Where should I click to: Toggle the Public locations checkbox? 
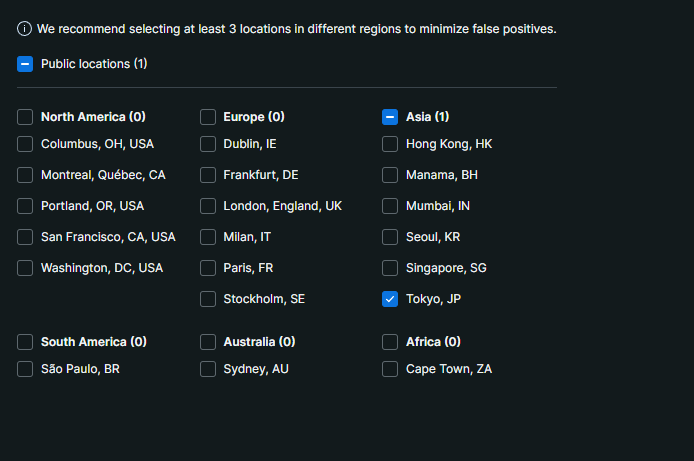(25, 64)
